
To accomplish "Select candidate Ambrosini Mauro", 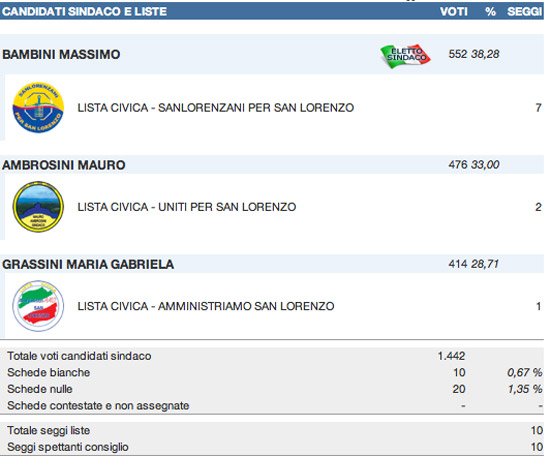I will click(63, 165).
